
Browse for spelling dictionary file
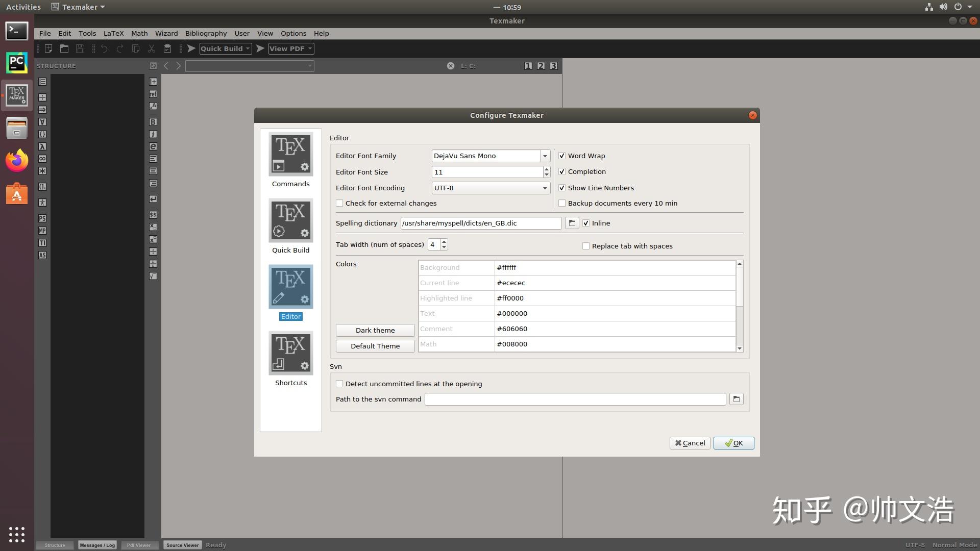coord(572,223)
